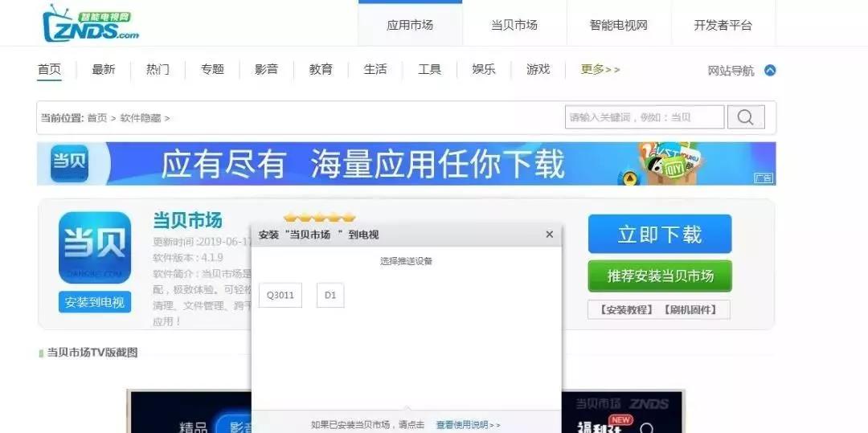Open the 智能电视网 top tab

(x=618, y=25)
